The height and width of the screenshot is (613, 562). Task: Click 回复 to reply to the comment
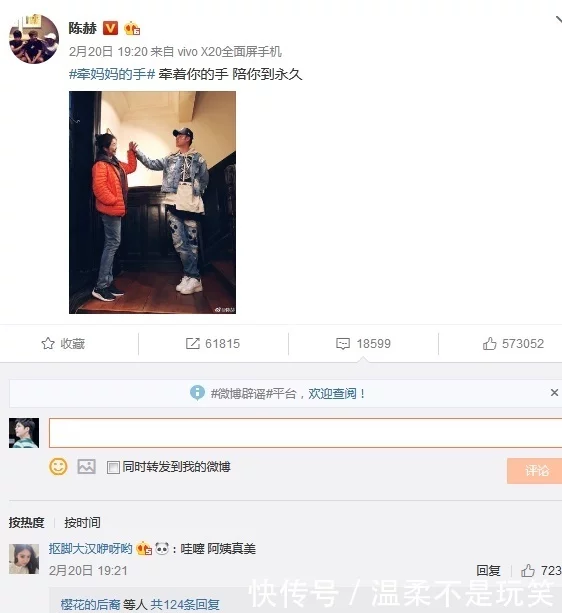(488, 570)
